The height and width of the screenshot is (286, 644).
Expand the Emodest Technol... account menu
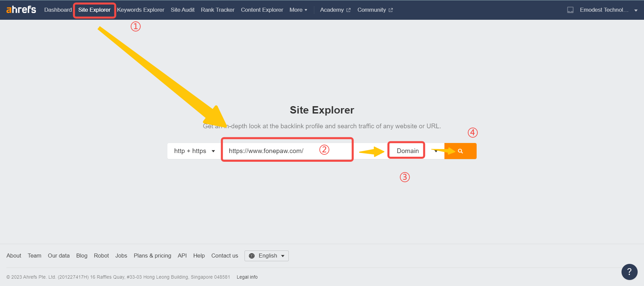608,10
